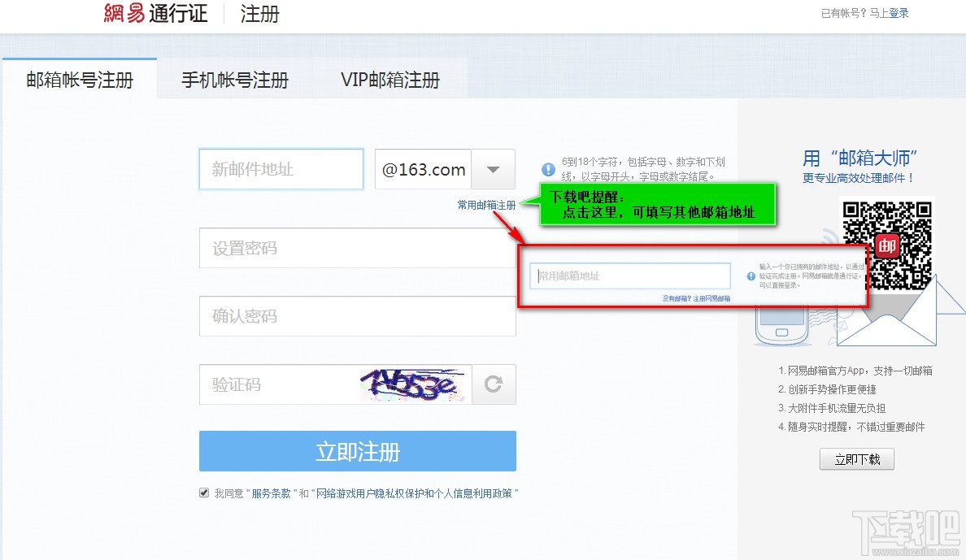Expand the email domain dropdown arrow
This screenshot has height=560, width=966.
(493, 169)
